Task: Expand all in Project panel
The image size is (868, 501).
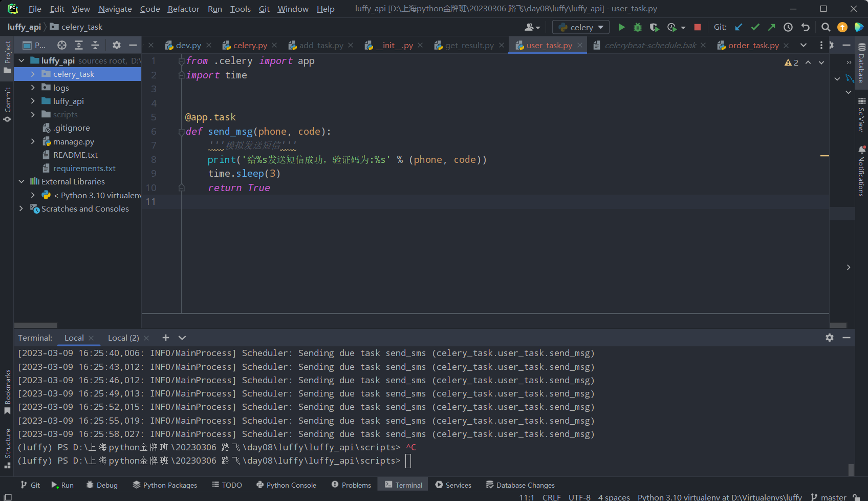Action: coord(78,45)
